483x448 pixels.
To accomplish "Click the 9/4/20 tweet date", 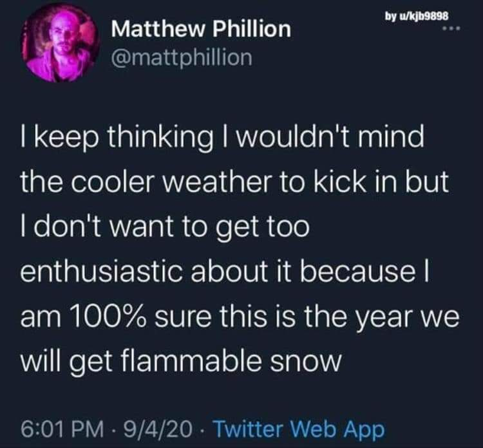I will click(x=158, y=429).
